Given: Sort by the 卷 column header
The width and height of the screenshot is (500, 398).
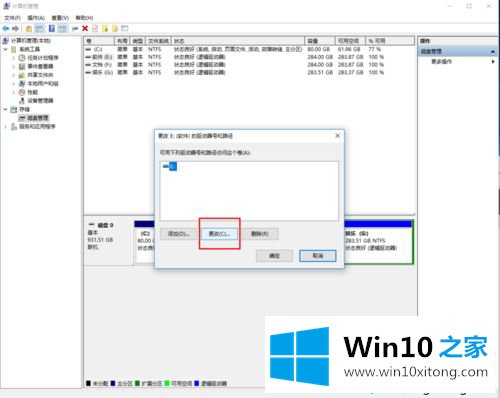Looking at the screenshot, I should 99,41.
